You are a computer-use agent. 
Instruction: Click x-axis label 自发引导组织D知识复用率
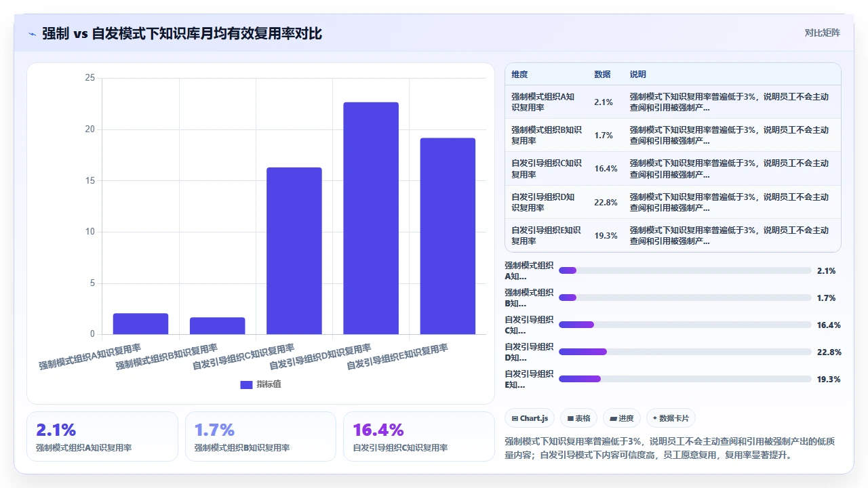click(320, 357)
